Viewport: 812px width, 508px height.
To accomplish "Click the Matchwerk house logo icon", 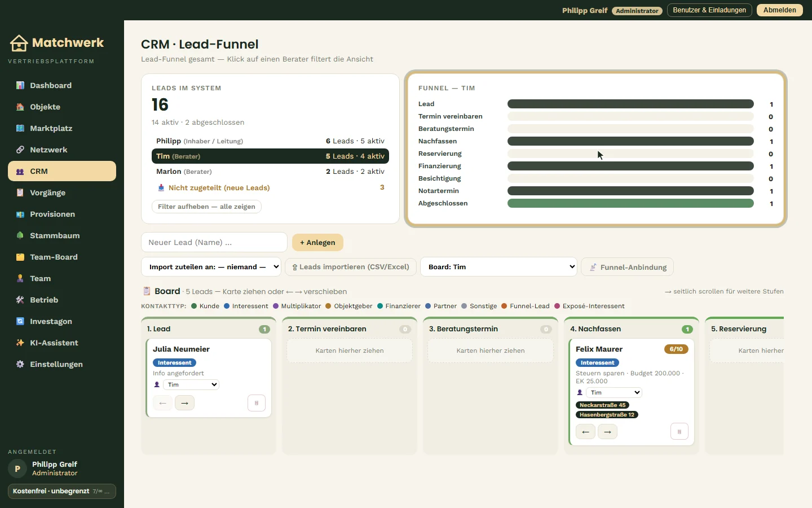I will pos(19,43).
